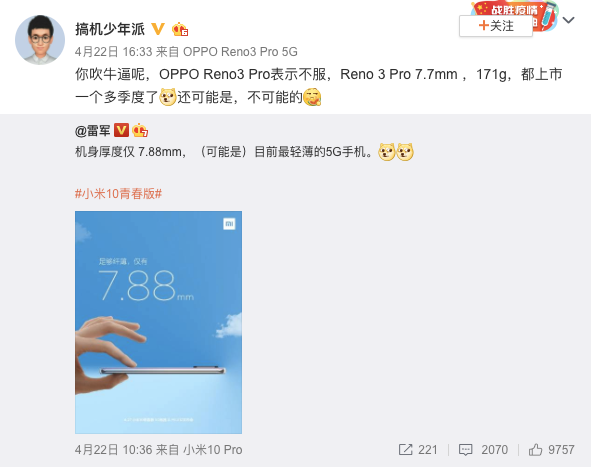Enlarge the 7.88mm phone poster thumbnail
The height and width of the screenshot is (469, 591).
click(158, 322)
